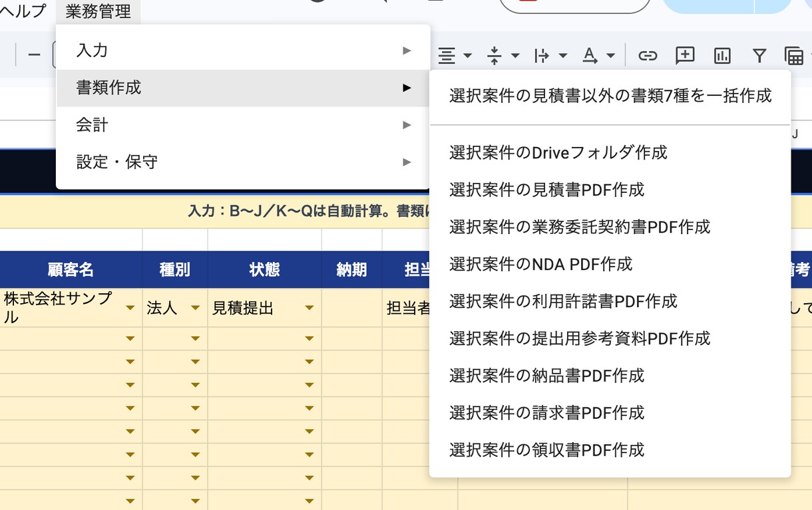The height and width of the screenshot is (510, 812).
Task: Insert a chart using the toolbar icon
Action: (x=722, y=55)
